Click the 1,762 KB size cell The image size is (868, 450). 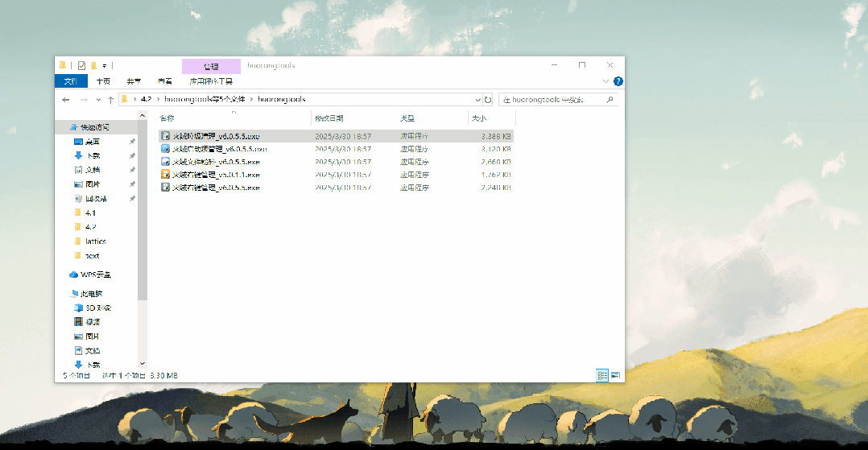(496, 175)
